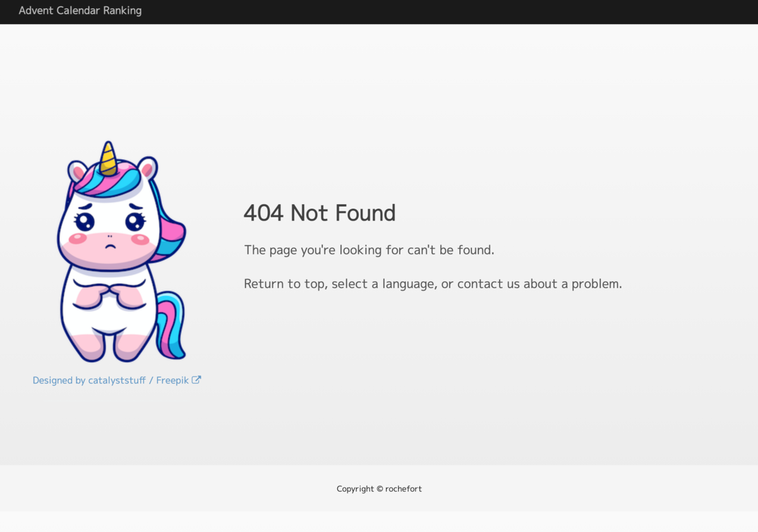Open the 'contact us about a problem' link
758x532 pixels.
click(x=538, y=284)
